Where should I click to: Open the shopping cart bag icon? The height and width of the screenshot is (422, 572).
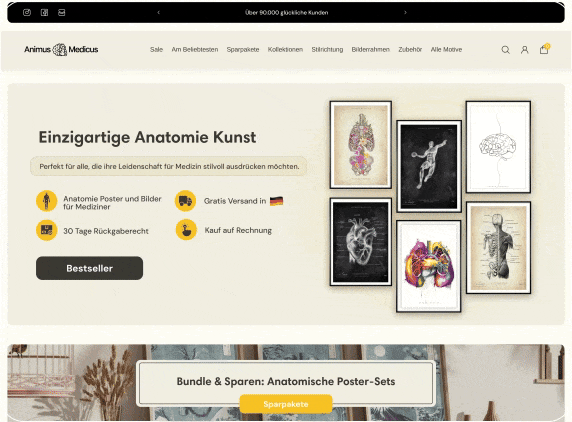pyautogui.click(x=544, y=49)
